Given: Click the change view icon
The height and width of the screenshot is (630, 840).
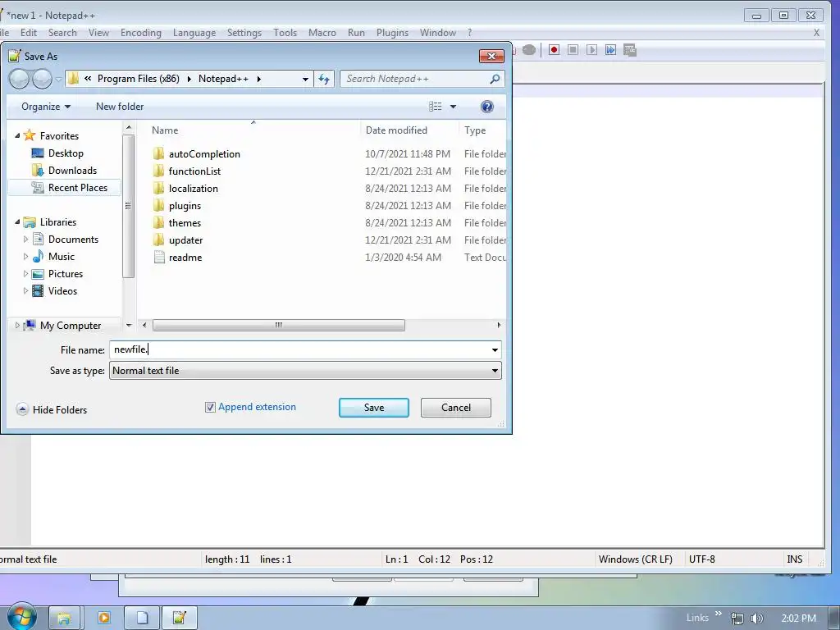Looking at the screenshot, I should (435, 107).
